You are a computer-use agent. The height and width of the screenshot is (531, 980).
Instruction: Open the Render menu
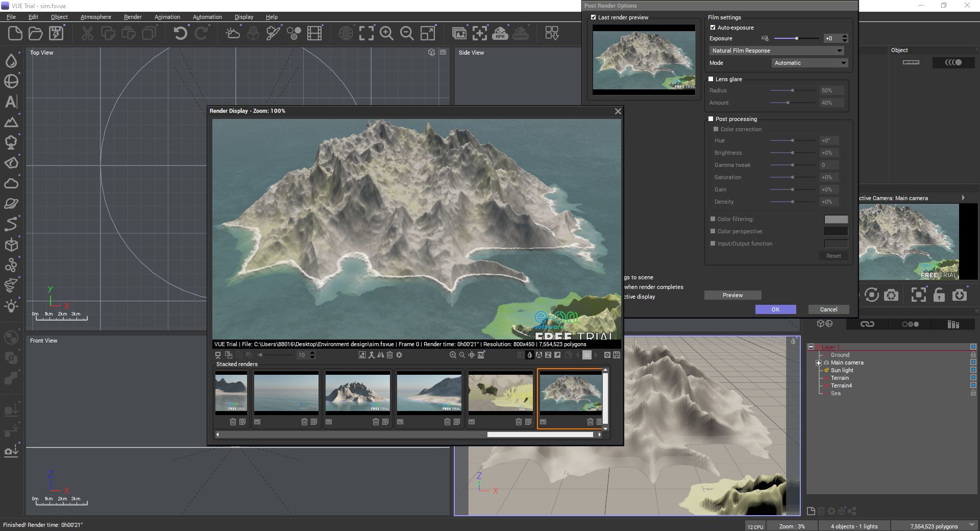[x=133, y=17]
